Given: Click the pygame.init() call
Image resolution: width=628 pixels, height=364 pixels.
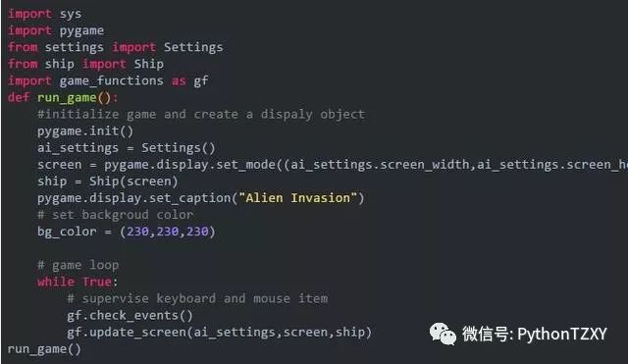Looking at the screenshot, I should click(x=85, y=131).
